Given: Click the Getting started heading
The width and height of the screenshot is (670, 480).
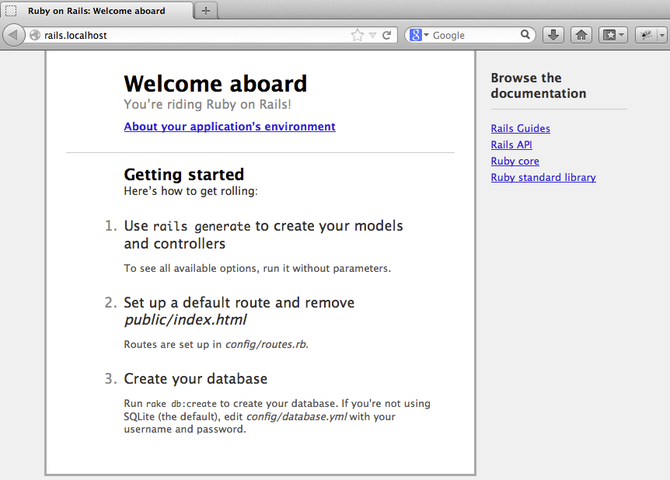Looking at the screenshot, I should 184,174.
